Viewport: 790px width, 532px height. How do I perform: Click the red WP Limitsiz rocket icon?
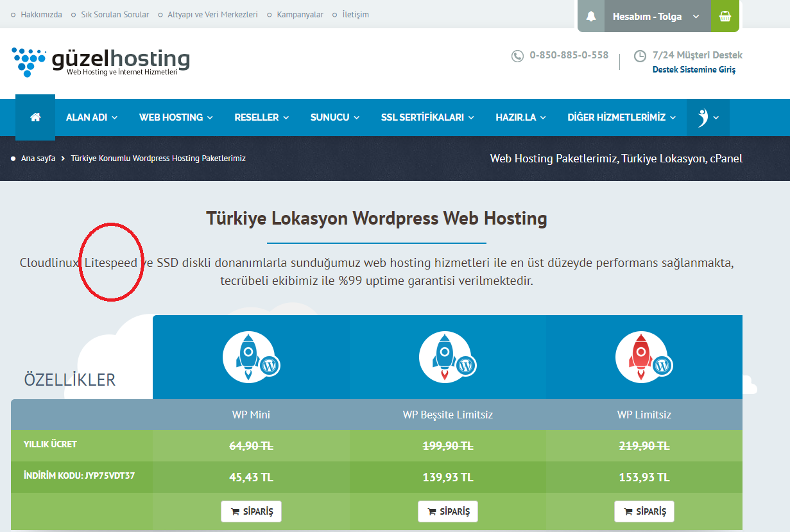[644, 357]
